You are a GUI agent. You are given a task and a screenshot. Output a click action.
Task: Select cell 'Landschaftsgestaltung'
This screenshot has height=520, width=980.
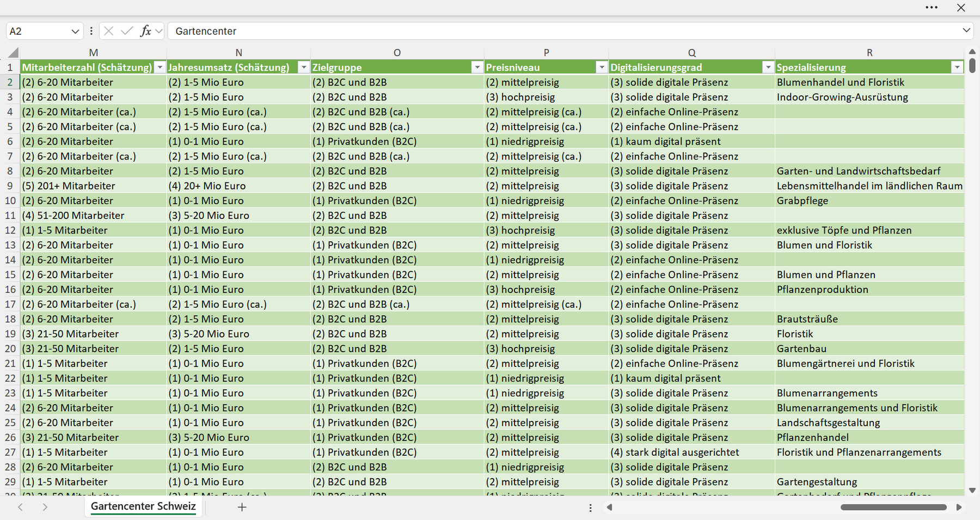click(869, 423)
